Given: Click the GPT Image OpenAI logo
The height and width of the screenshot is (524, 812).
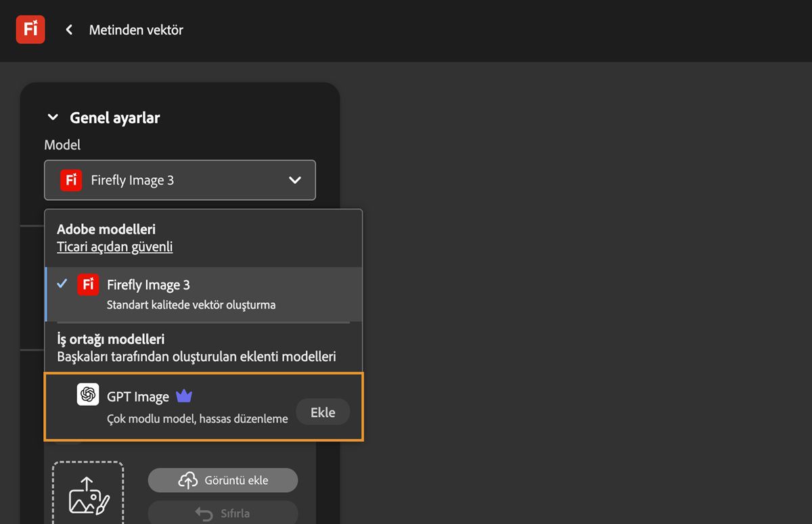Looking at the screenshot, I should [88, 394].
